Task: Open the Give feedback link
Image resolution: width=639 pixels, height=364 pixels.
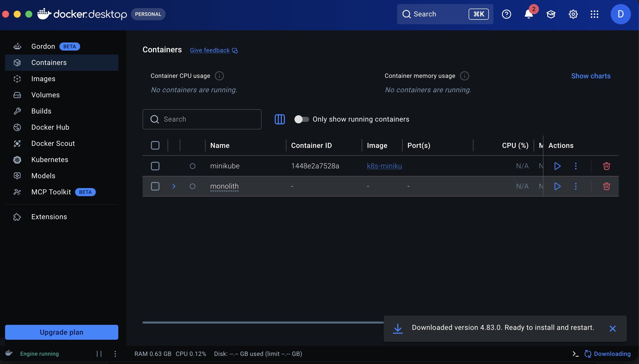Action: pyautogui.click(x=214, y=50)
